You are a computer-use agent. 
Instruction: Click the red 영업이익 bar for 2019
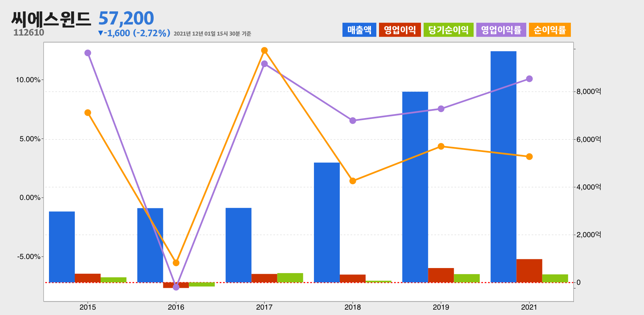[441, 275]
